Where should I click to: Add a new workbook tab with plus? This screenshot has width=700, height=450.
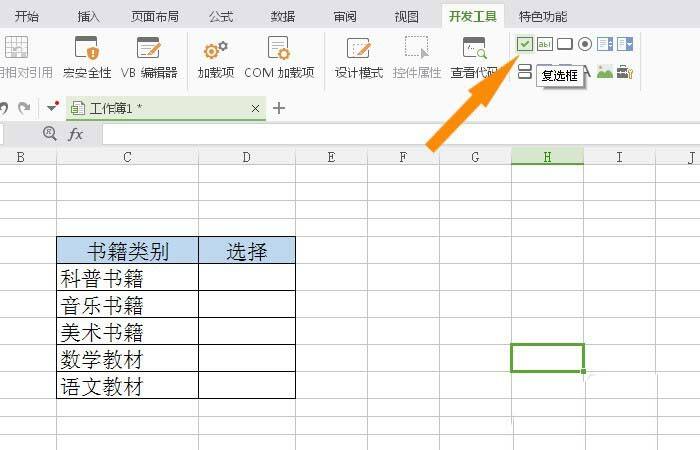[279, 108]
